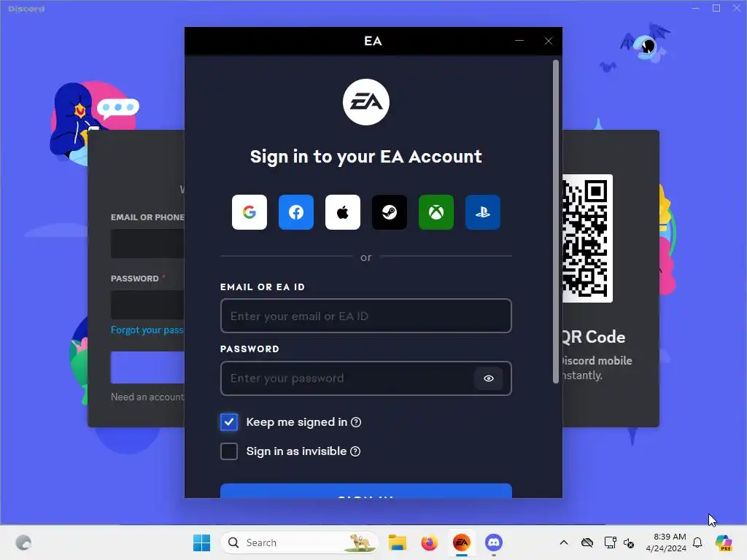Screen dimensions: 747x560
Task: Focus Discord's Password field
Action: [147, 305]
